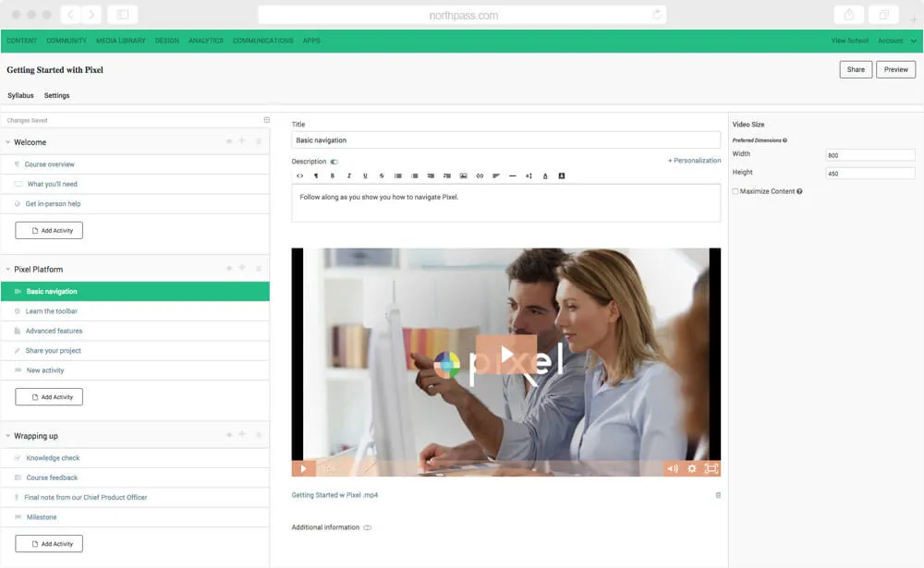Switch to the Settings tab
The width and height of the screenshot is (924, 568).
pyautogui.click(x=56, y=95)
